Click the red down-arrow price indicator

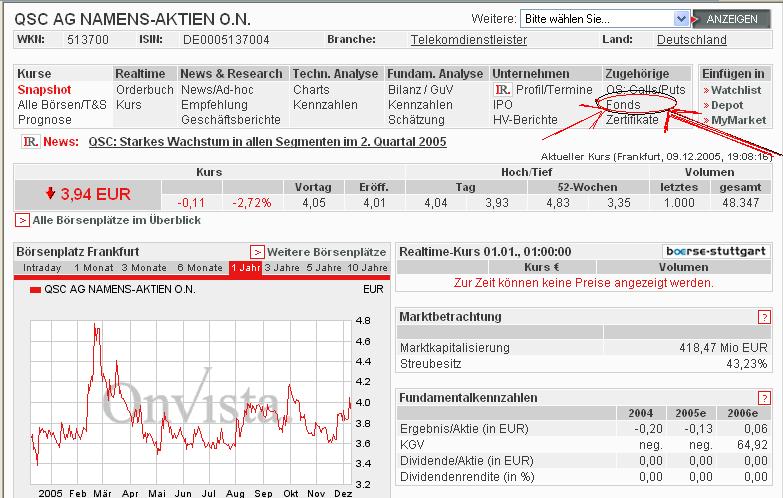click(50, 193)
